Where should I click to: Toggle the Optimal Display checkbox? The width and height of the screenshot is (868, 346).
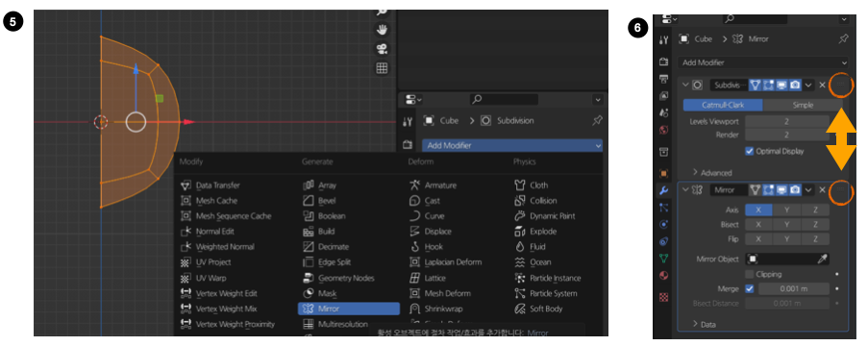pos(750,151)
